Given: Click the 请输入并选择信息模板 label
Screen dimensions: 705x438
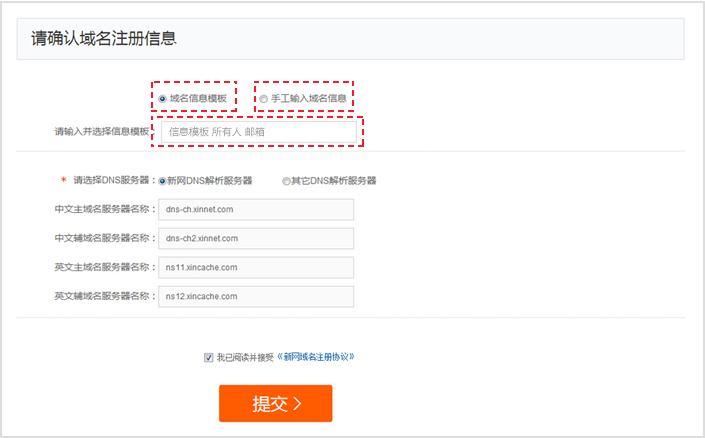Looking at the screenshot, I should point(102,131).
